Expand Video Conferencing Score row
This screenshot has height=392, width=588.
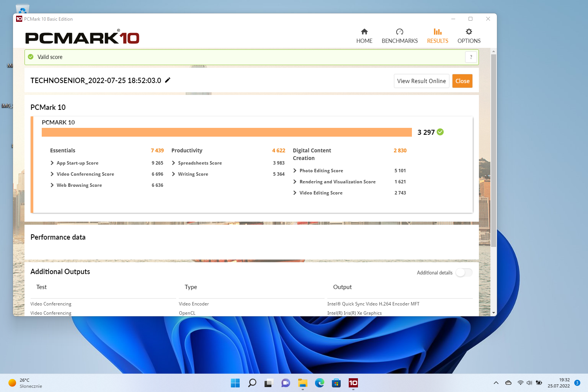[x=52, y=174]
